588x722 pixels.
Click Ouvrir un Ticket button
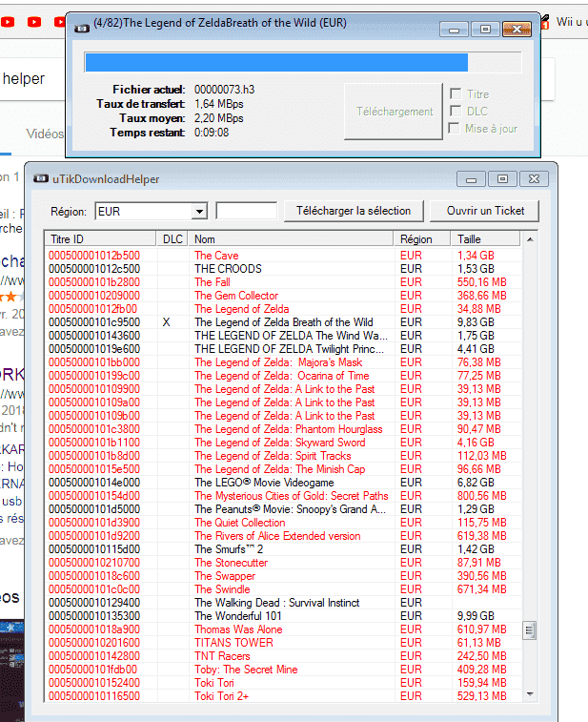(x=484, y=211)
